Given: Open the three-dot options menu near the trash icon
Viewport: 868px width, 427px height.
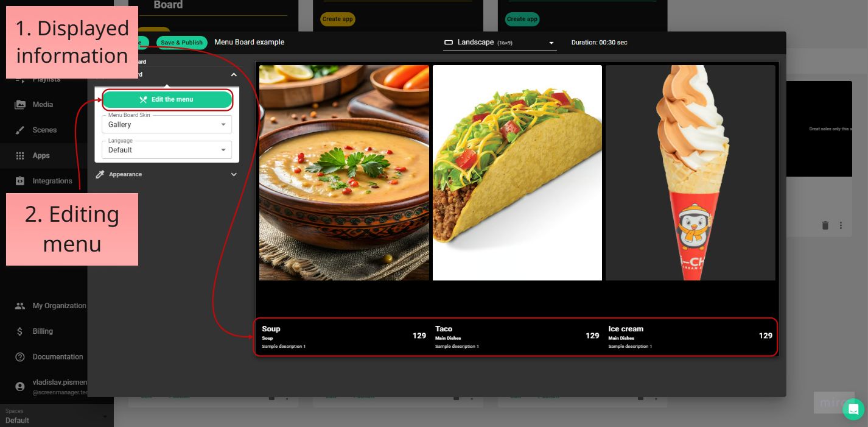Looking at the screenshot, I should tap(841, 225).
